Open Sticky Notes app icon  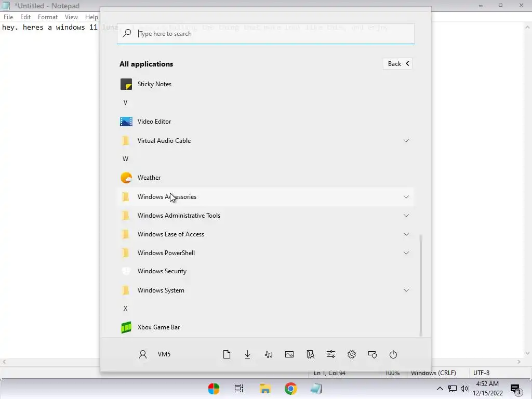(x=126, y=84)
